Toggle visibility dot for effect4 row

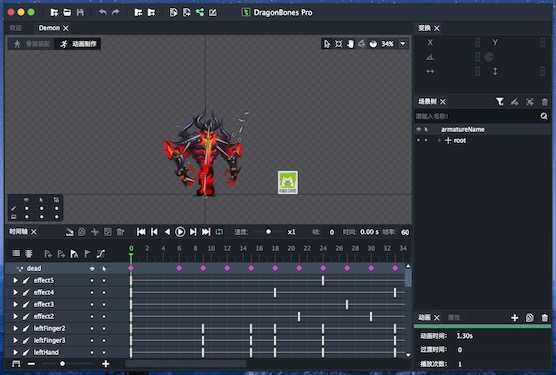[92, 292]
